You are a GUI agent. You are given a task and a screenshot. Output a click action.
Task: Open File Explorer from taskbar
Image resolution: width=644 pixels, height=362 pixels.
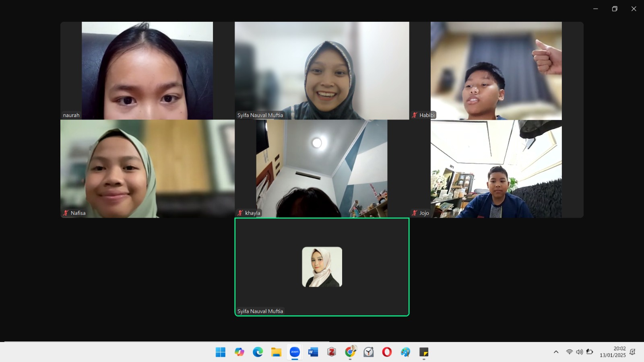coord(276,352)
